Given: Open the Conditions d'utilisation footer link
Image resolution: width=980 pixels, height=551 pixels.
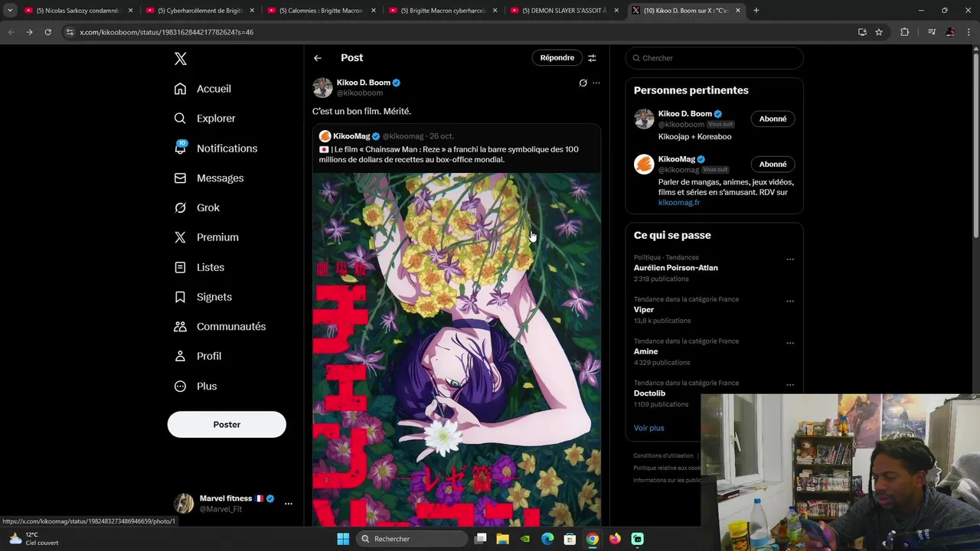Looking at the screenshot, I should [x=663, y=456].
